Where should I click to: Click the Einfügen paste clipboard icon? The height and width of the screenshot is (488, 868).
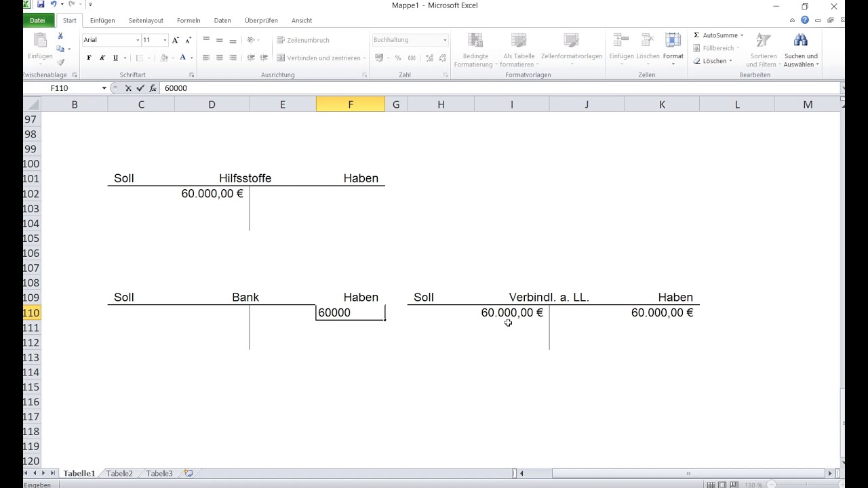[40, 40]
